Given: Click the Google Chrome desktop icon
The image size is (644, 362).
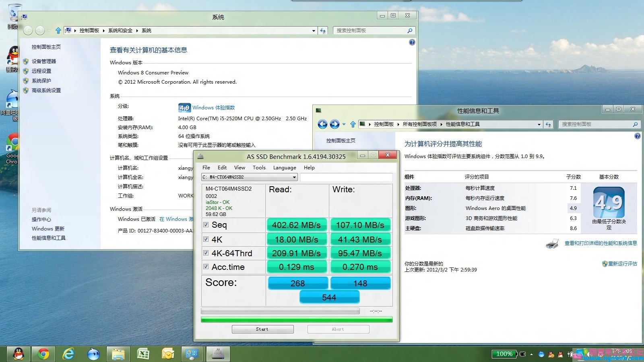Looking at the screenshot, I should click(x=12, y=149).
